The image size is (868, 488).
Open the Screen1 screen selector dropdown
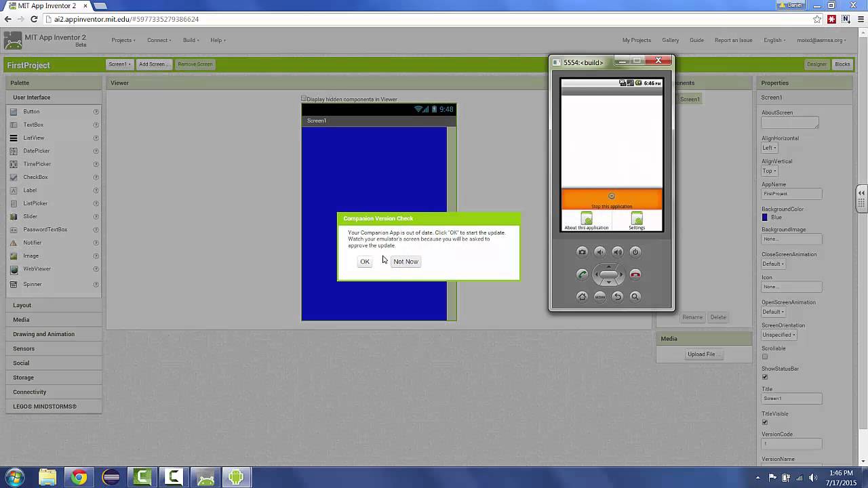(119, 64)
